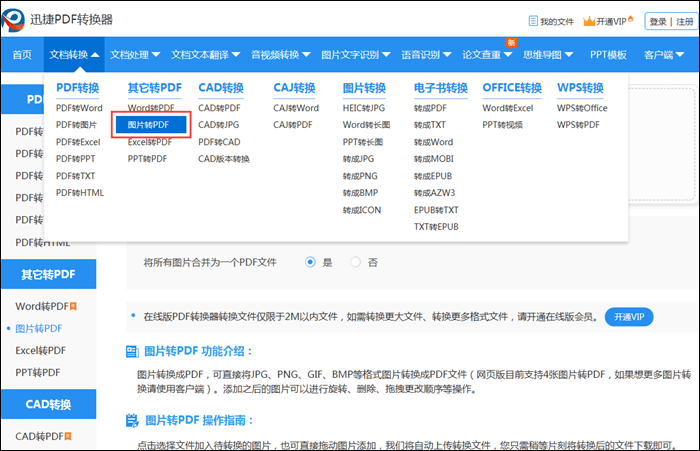Screen dimensions: 700x451
Task: Click the 注册 link
Action: [x=685, y=21]
